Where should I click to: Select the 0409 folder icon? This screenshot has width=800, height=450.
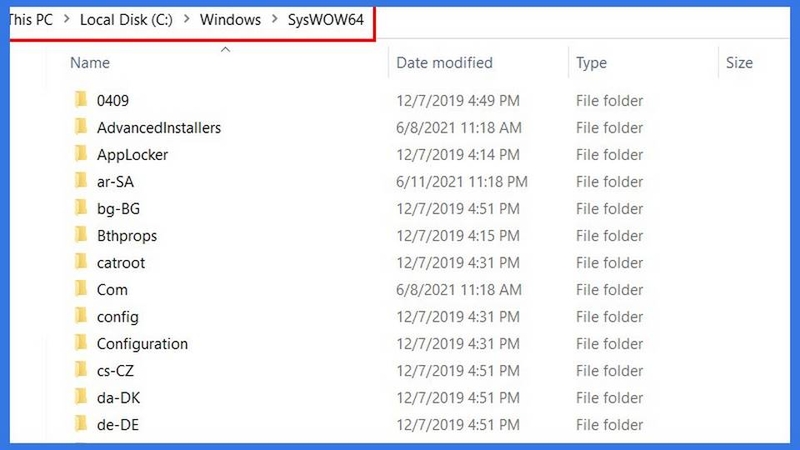81,99
